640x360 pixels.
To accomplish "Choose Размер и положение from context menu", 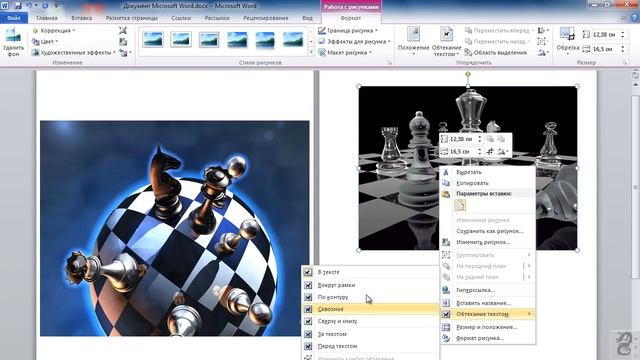I will (x=488, y=327).
